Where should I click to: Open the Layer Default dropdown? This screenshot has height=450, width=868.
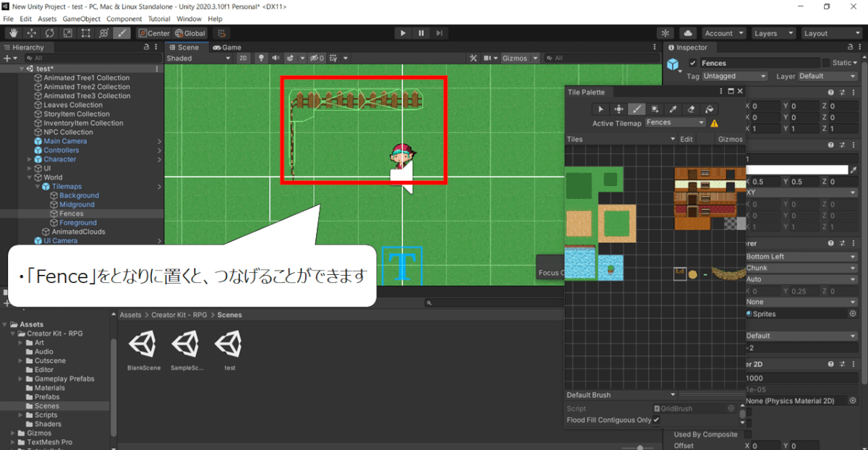click(x=827, y=76)
